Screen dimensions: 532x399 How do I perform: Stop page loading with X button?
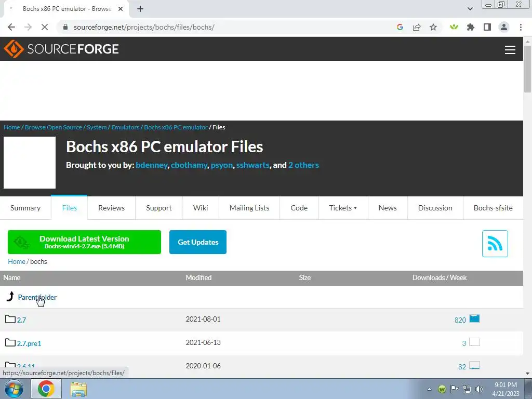[x=45, y=27]
